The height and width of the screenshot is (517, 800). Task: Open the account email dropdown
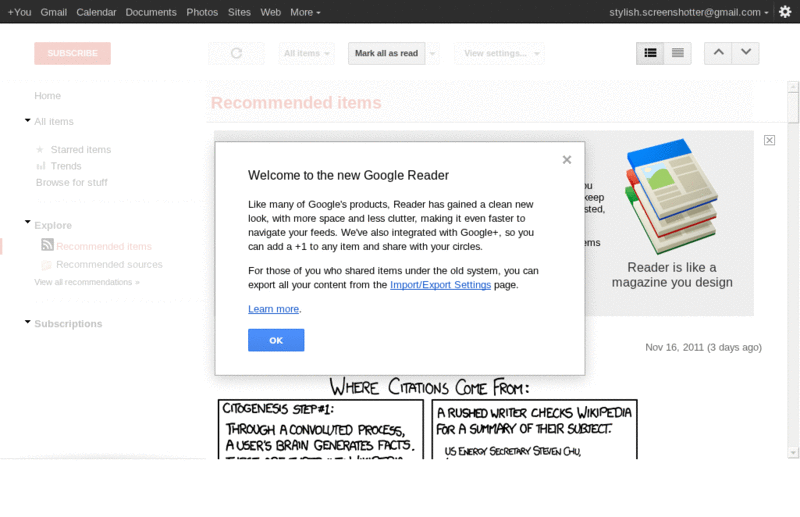[x=689, y=12]
